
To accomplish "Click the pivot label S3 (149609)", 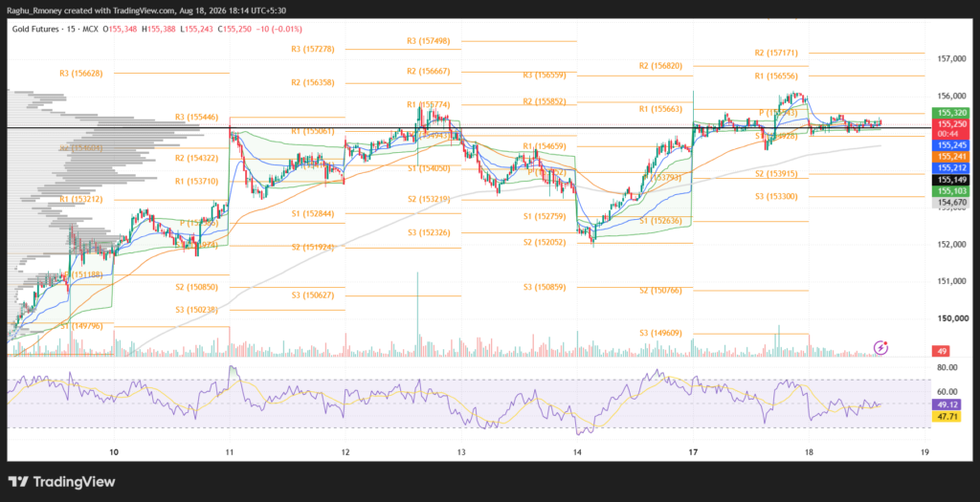I will pyautogui.click(x=660, y=333).
